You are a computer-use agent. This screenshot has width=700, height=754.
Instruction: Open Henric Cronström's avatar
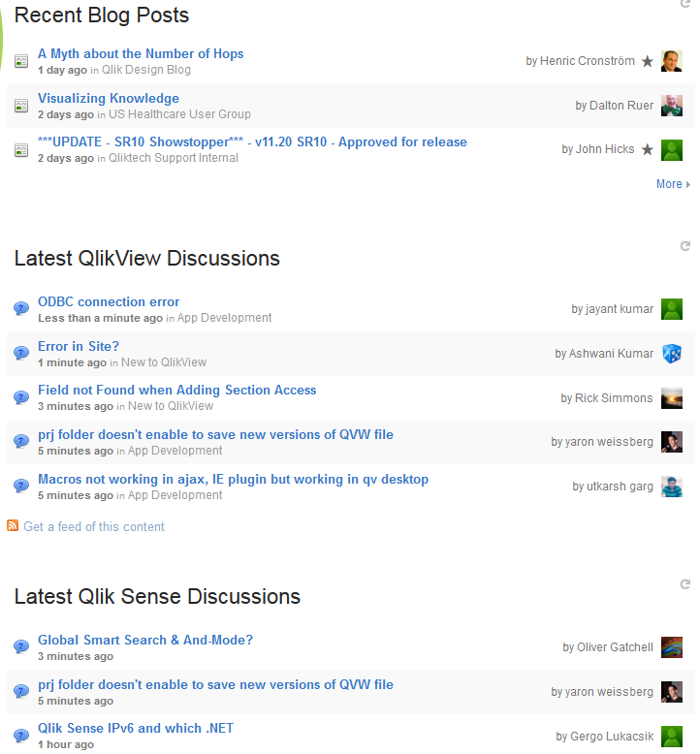[x=672, y=61]
